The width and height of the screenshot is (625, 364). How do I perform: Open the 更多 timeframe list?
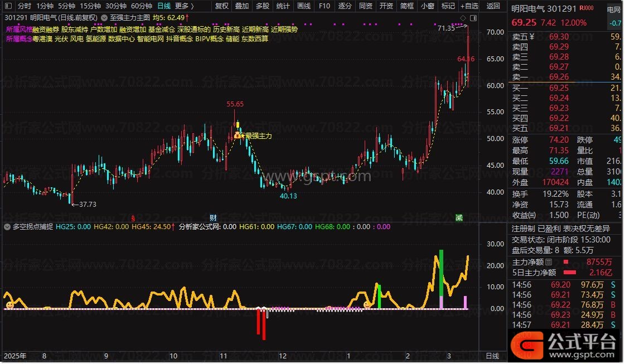pos(184,6)
